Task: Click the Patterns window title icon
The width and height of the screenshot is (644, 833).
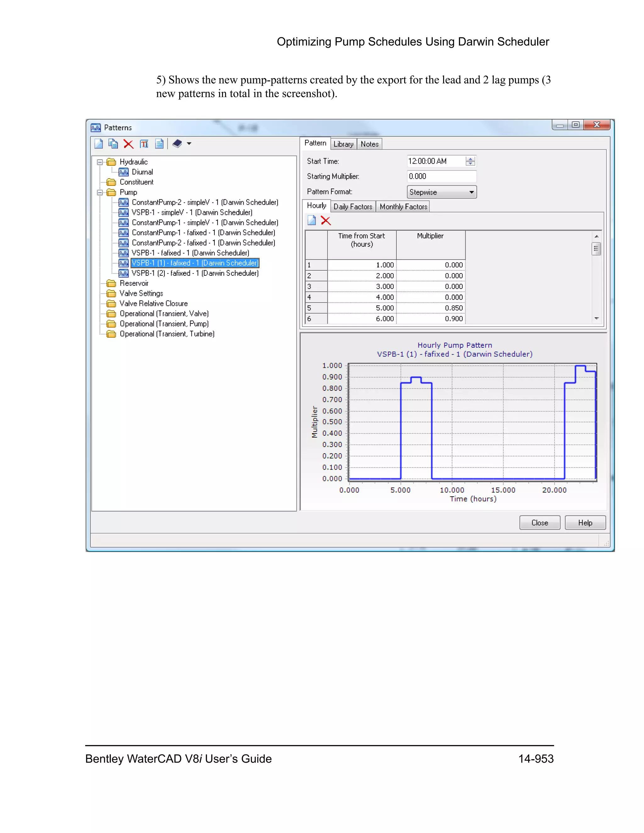Action: tap(96, 128)
